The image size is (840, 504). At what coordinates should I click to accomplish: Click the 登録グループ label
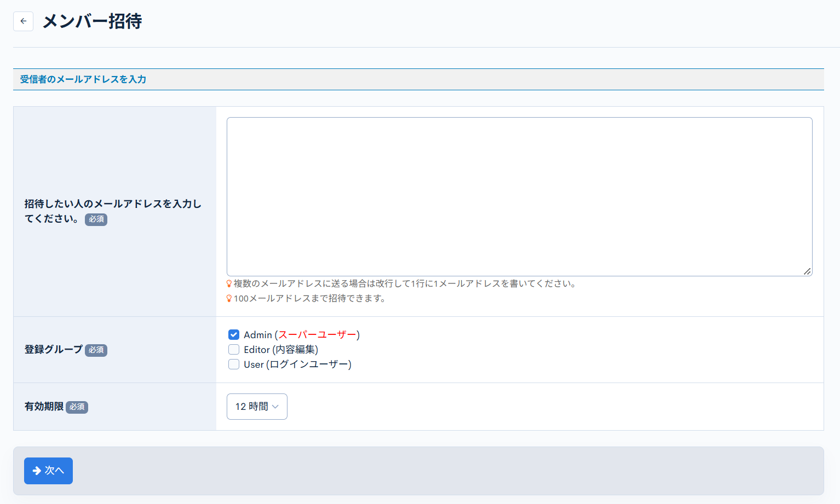tap(54, 349)
